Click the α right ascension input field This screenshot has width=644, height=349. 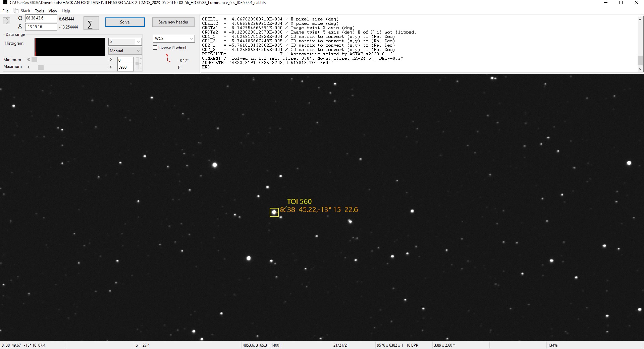click(x=40, y=18)
